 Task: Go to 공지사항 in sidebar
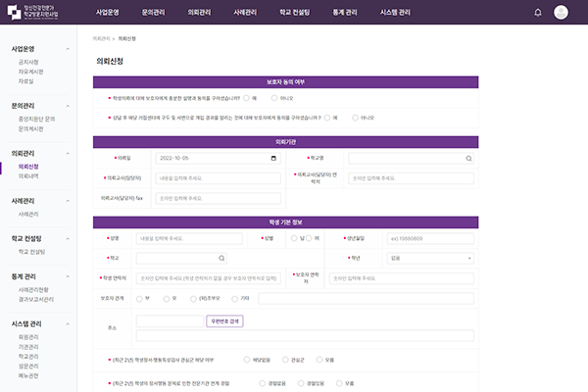28,62
